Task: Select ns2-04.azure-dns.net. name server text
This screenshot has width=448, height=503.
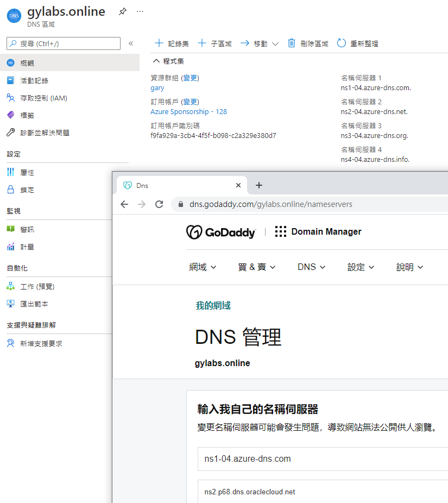Action: (x=374, y=112)
